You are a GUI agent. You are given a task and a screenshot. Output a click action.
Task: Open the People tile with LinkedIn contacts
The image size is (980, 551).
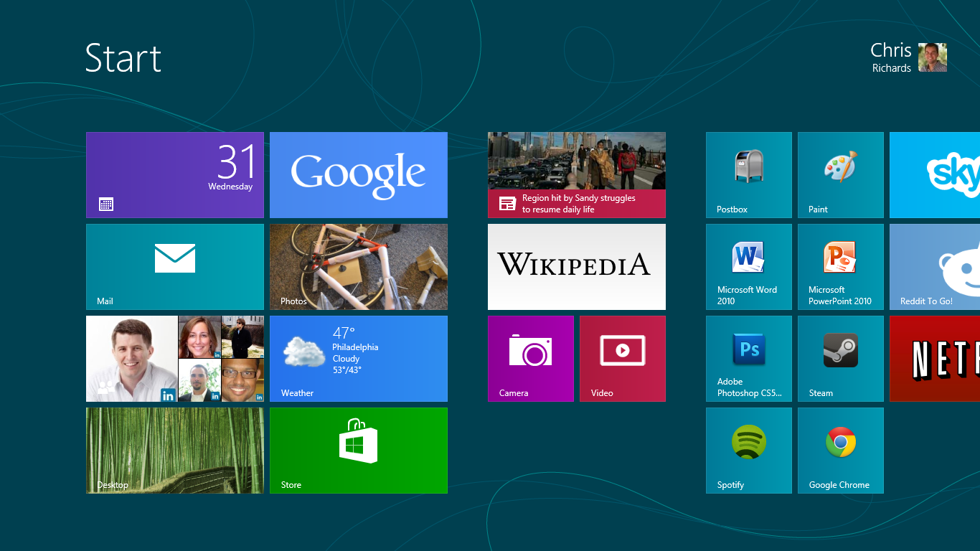tap(175, 359)
